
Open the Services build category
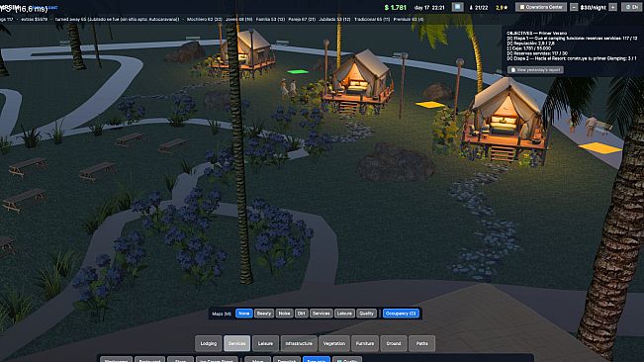coord(237,343)
